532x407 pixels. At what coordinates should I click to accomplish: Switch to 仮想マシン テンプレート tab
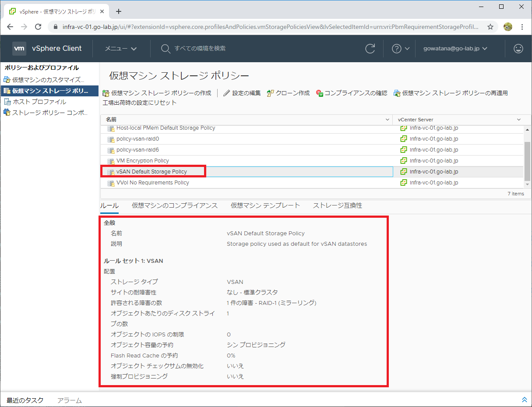point(265,205)
